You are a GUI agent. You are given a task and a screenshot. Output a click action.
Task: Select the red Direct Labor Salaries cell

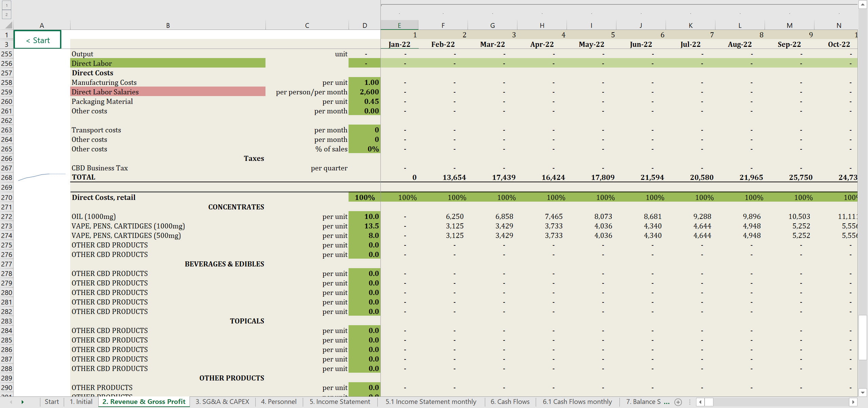[x=168, y=92]
